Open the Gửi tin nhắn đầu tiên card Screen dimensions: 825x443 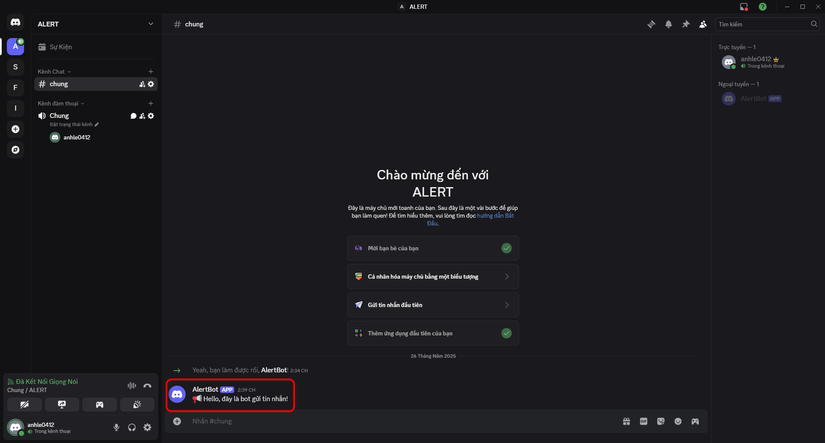tap(433, 305)
